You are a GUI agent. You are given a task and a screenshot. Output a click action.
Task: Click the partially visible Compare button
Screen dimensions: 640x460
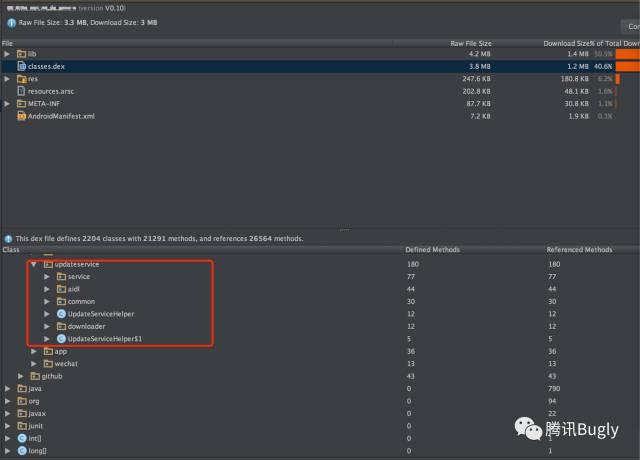(631, 27)
